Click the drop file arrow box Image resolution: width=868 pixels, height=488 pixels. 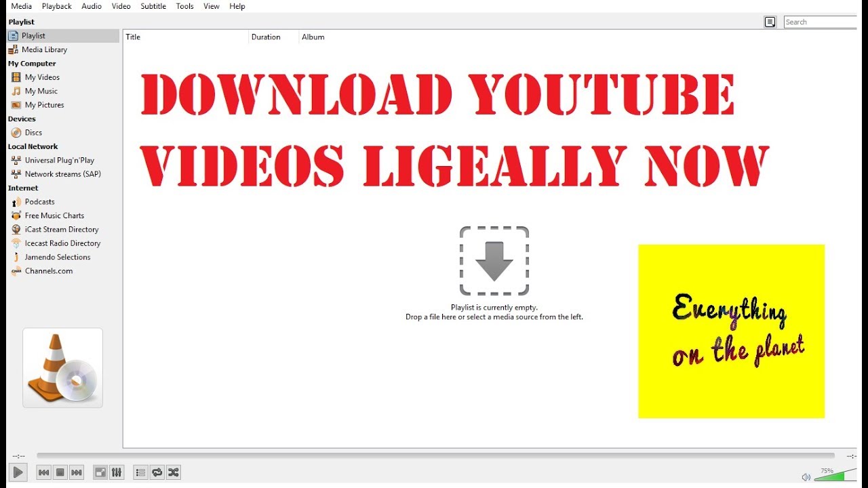pyautogui.click(x=494, y=261)
